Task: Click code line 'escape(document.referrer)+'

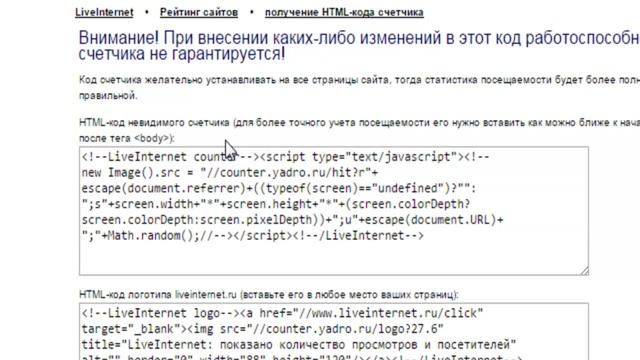Action: 167,189
